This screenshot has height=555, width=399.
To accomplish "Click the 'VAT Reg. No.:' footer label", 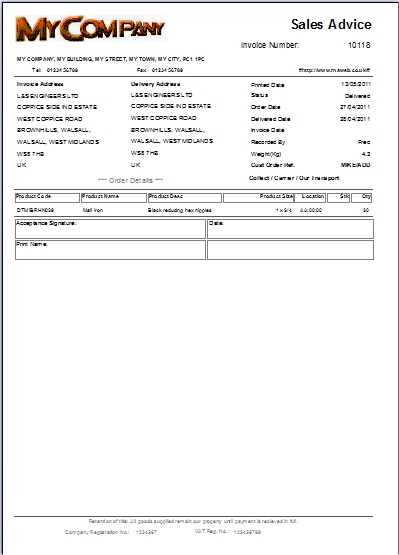I will pyautogui.click(x=212, y=531).
